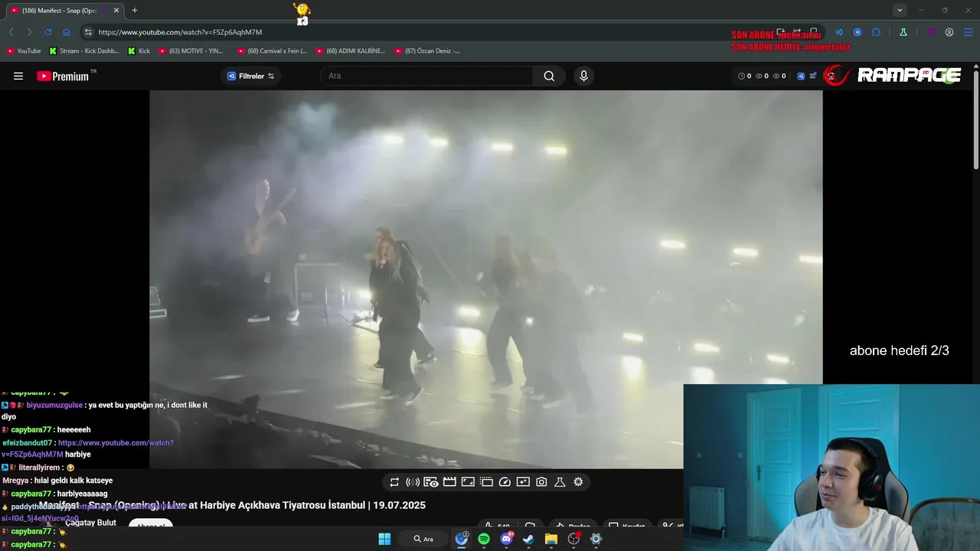The image size is (980, 551).
Task: Open the (68) Carnival x Fein bookmark
Action: [x=272, y=51]
